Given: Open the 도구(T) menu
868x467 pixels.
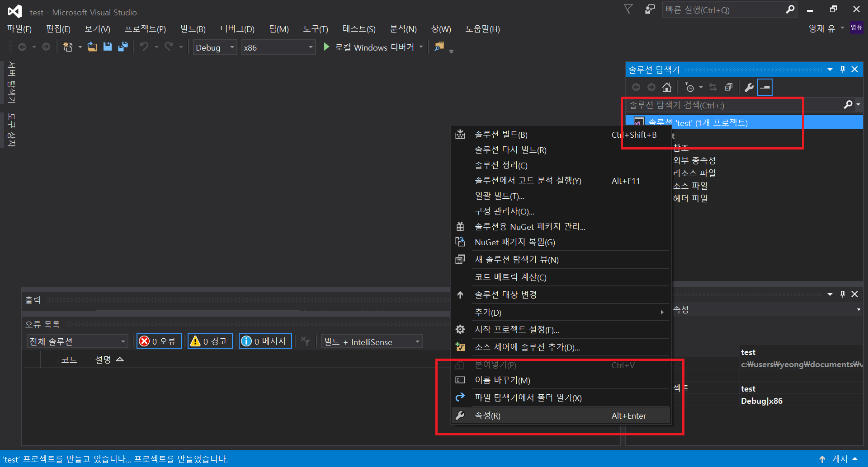Looking at the screenshot, I should click(x=316, y=29).
